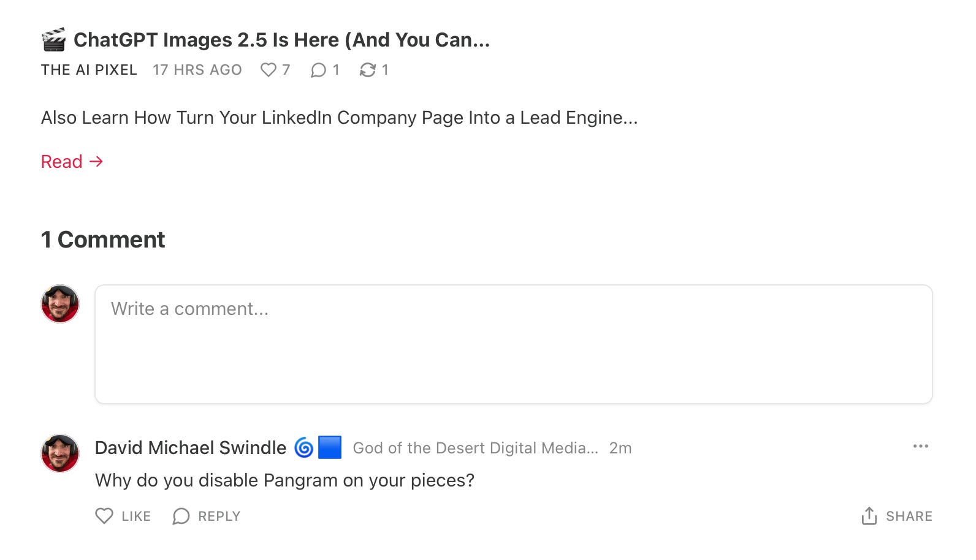Click the comment bubble icon on the post
This screenshot has height=560, width=976.
[318, 70]
